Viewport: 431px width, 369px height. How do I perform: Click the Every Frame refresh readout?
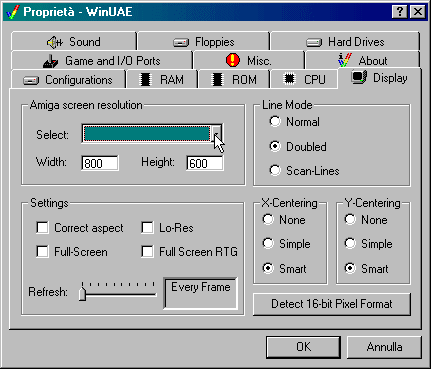201,293
